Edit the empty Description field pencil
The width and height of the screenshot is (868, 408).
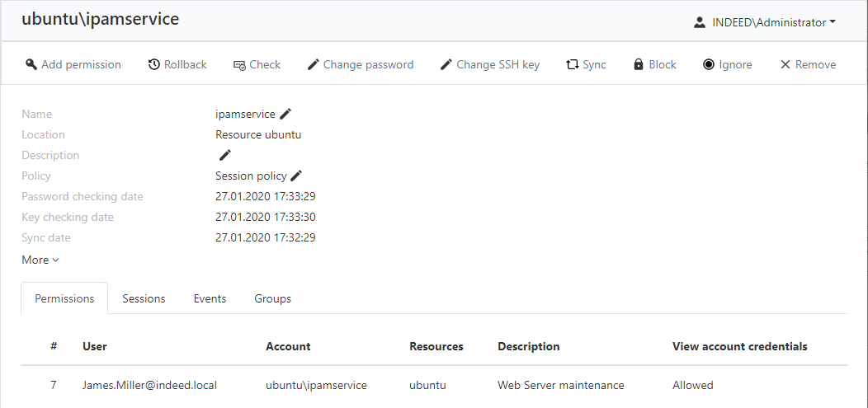coord(224,155)
